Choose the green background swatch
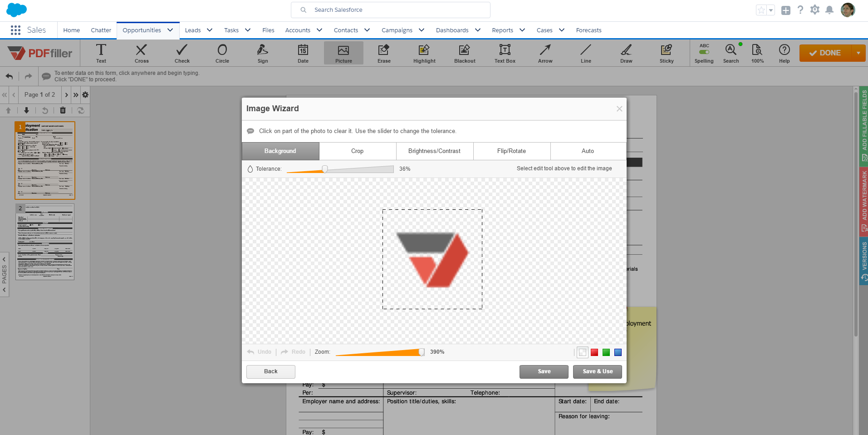Screen dimensions: 868x435 point(606,352)
